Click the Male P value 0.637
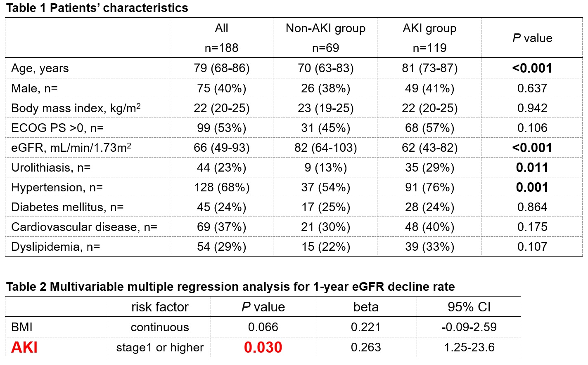The image size is (588, 365). (532, 88)
